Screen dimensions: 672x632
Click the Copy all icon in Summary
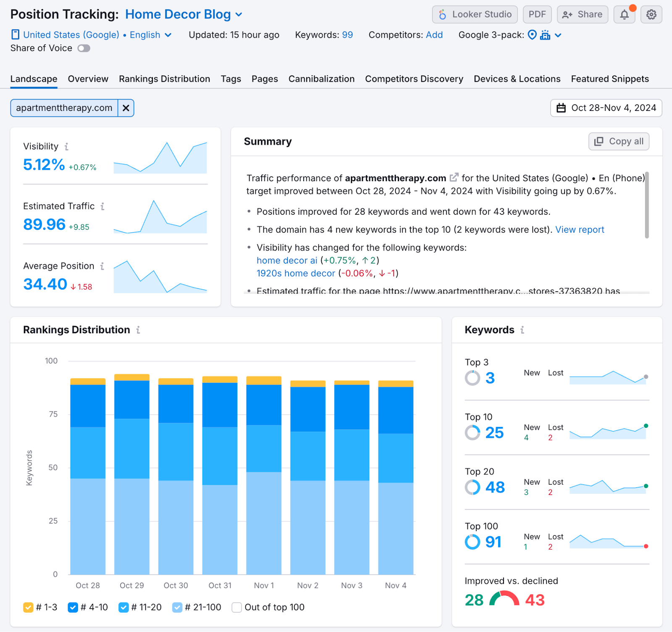click(598, 141)
